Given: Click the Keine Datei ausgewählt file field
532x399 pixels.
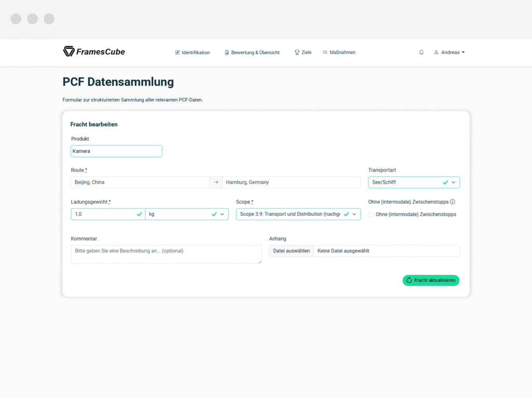Looking at the screenshot, I should [x=387, y=251].
